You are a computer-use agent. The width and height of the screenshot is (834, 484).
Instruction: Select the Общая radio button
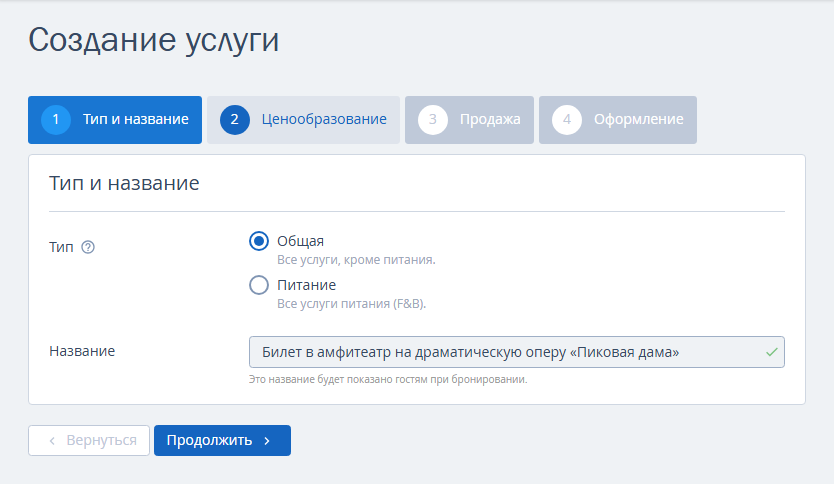pos(259,241)
